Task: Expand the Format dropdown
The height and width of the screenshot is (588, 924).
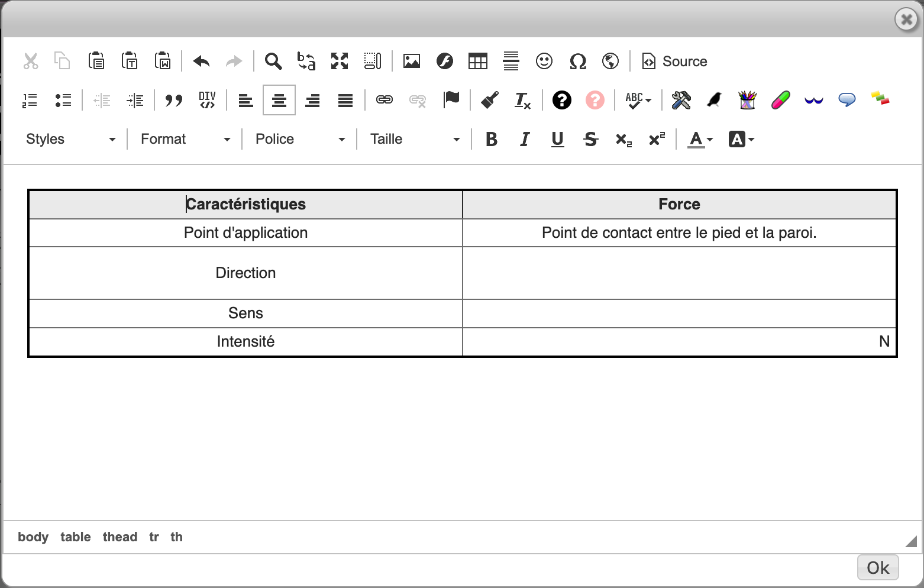Action: 185,140
